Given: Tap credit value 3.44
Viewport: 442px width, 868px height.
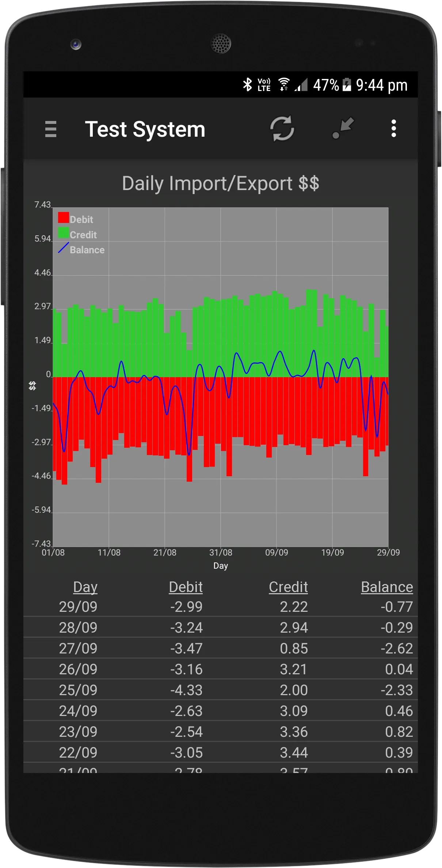Looking at the screenshot, I should point(294,753).
